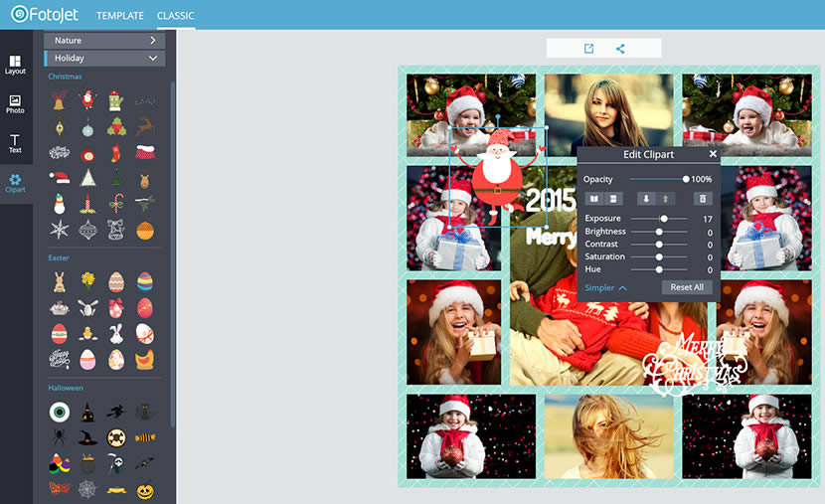Screen dimensions: 825x504
Task: Select the Santa clipart on the collage
Action: coord(497,177)
